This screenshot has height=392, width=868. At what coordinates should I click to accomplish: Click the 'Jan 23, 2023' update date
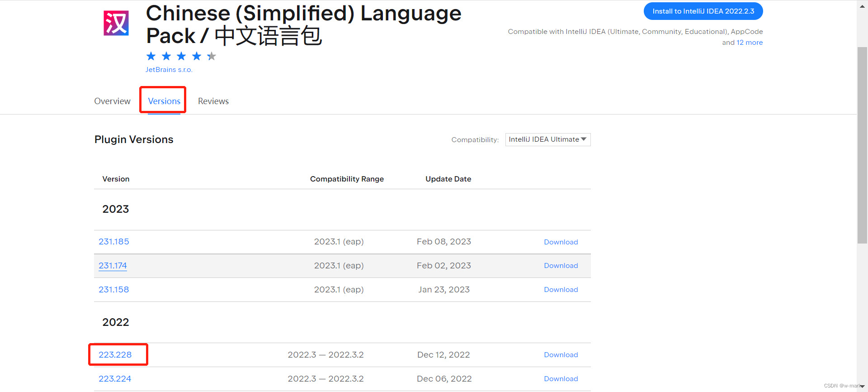[444, 290]
